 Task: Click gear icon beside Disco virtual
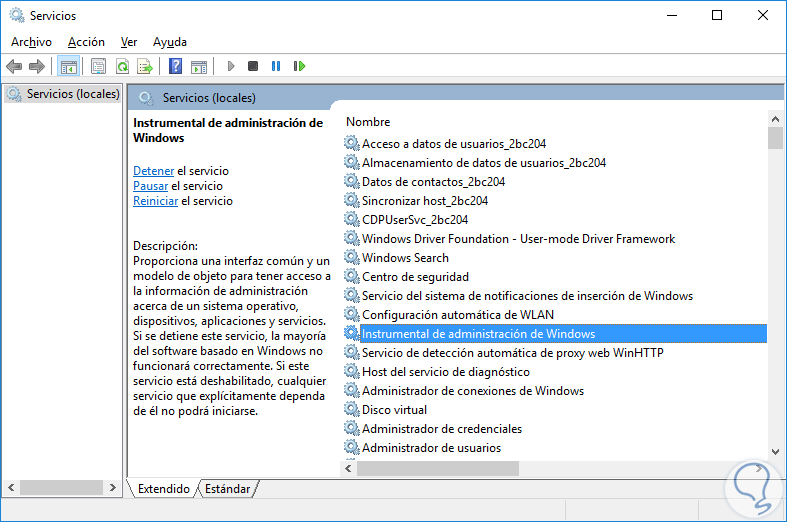click(352, 410)
